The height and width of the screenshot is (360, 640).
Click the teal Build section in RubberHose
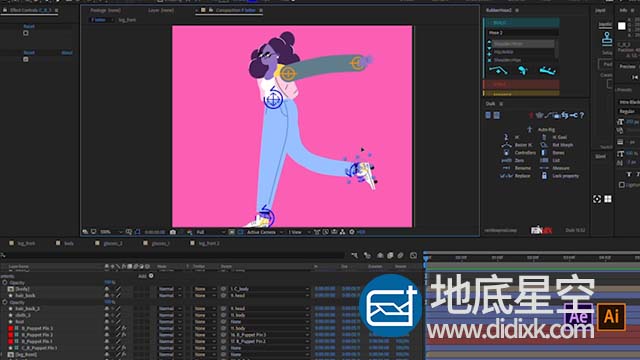coord(522,23)
